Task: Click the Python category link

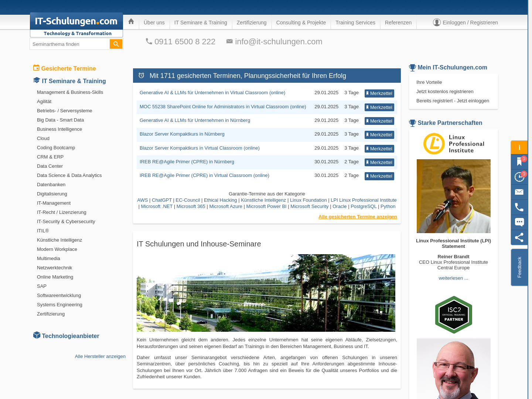Action: [388, 207]
